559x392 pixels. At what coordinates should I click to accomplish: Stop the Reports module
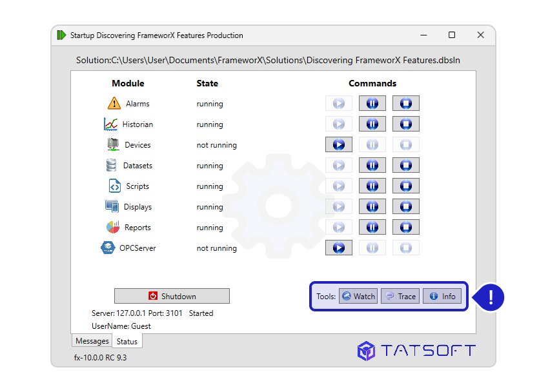point(406,228)
